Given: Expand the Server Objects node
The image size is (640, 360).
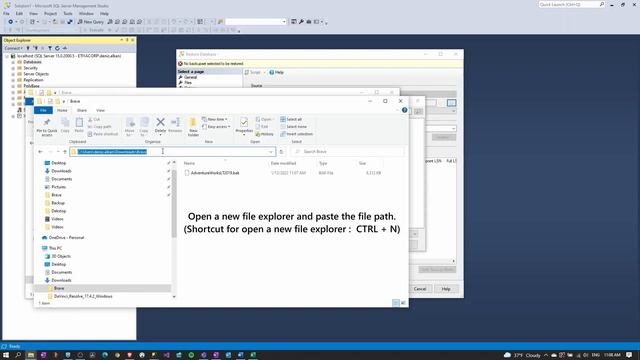Looking at the screenshot, I should 13,74.
